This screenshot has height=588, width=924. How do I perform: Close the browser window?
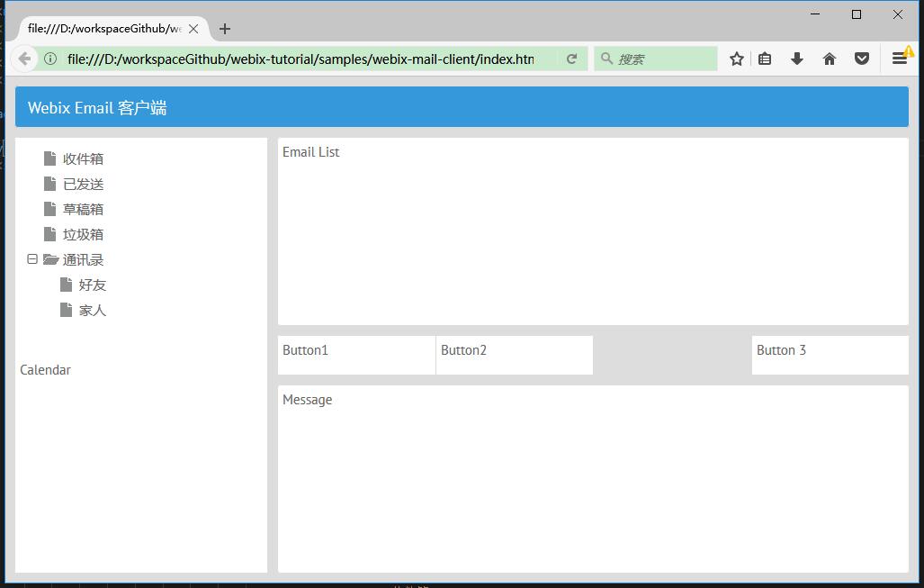click(898, 14)
